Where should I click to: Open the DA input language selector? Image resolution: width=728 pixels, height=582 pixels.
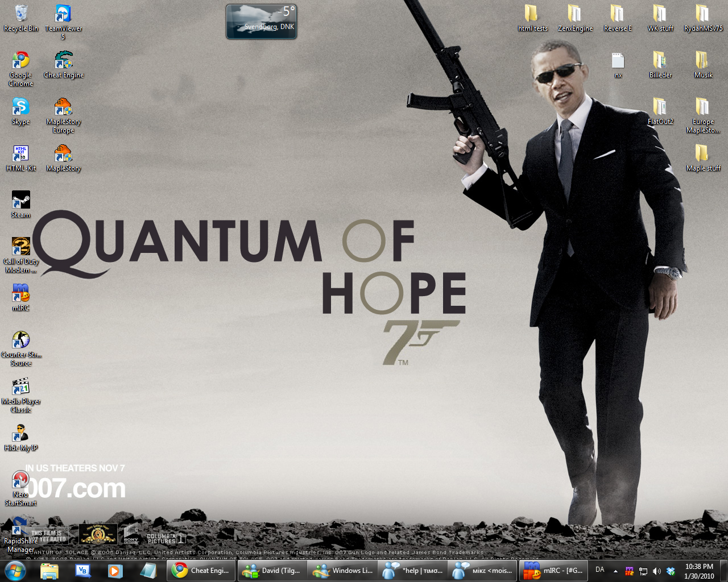coord(600,569)
